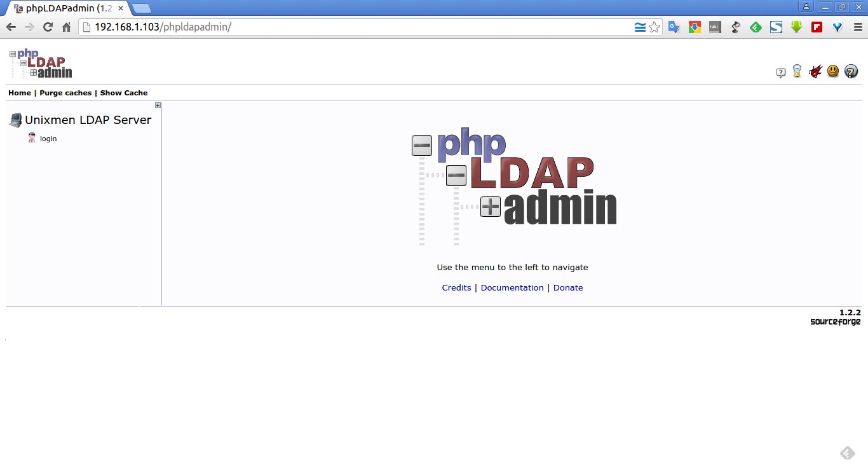Open the Chrome hamburger menu
Image resolution: width=868 pixels, height=473 pixels.
pyautogui.click(x=857, y=27)
